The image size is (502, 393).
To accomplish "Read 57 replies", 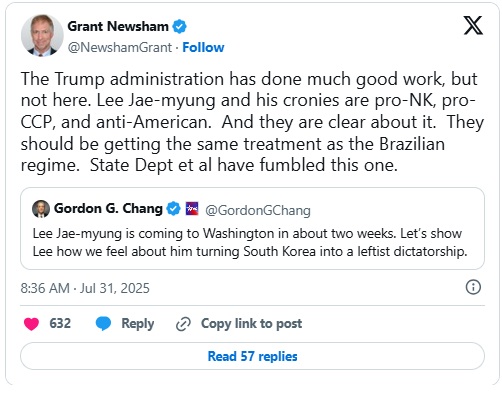I will coord(252,356).
